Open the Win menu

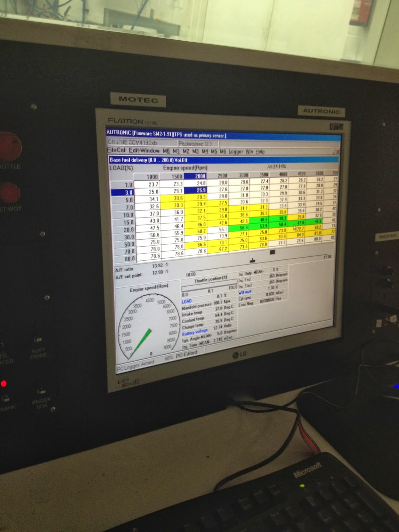249,152
